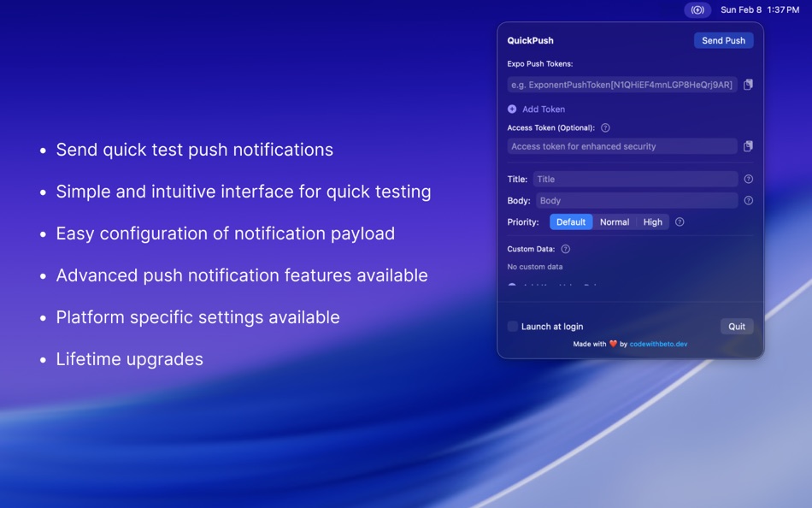The height and width of the screenshot is (508, 812).
Task: Switch priority back to Default
Action: 571,222
